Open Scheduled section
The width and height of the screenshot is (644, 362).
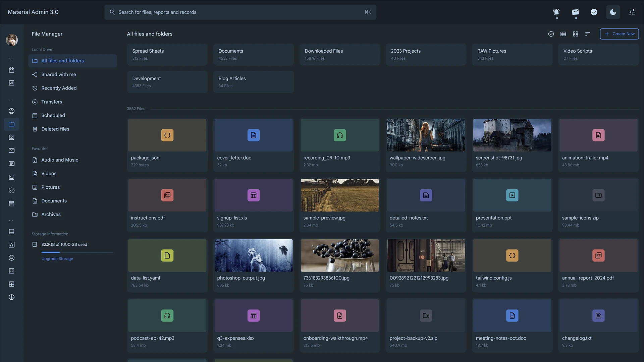pos(72,115)
